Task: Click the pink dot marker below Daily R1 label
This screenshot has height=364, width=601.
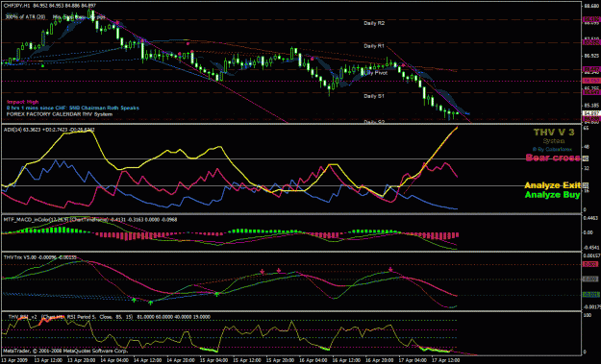Action: click(x=403, y=65)
